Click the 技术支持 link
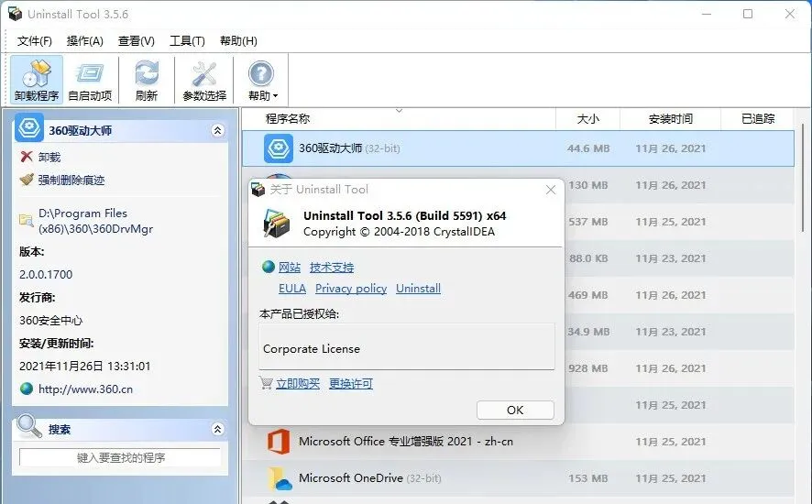 click(332, 268)
